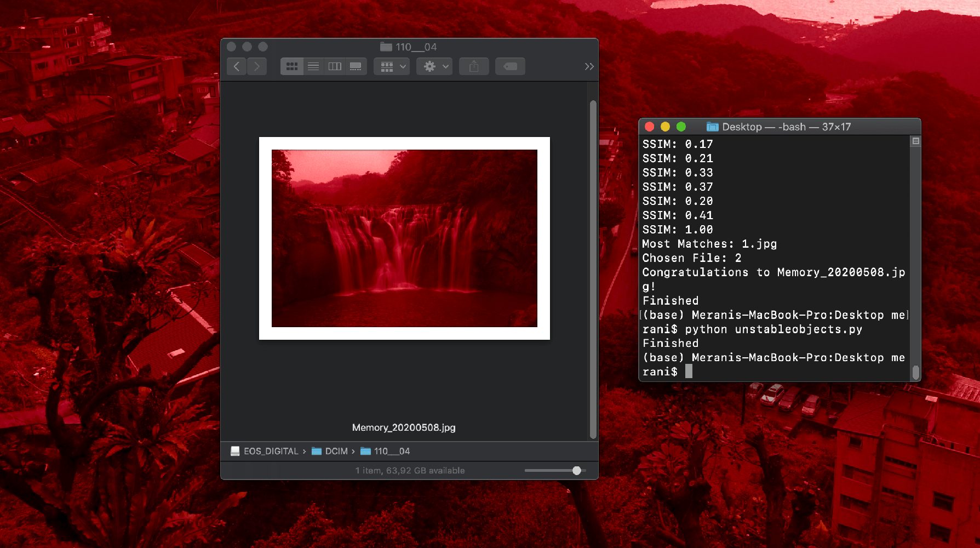This screenshot has width=980, height=548.
Task: Switch Finder to icon view
Action: click(292, 66)
